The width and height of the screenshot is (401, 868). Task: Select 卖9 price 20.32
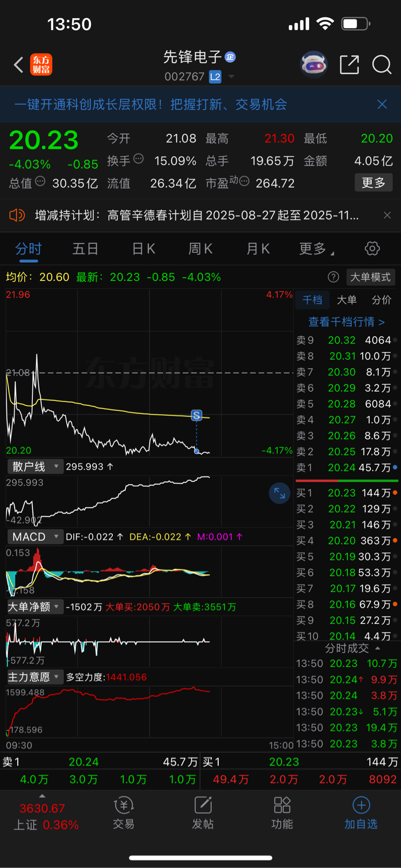pyautogui.click(x=342, y=340)
